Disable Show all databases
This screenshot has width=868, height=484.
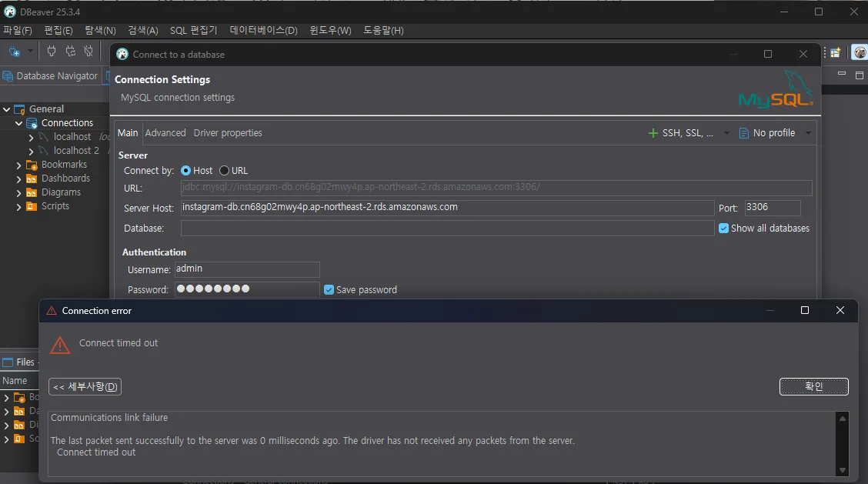click(x=722, y=228)
